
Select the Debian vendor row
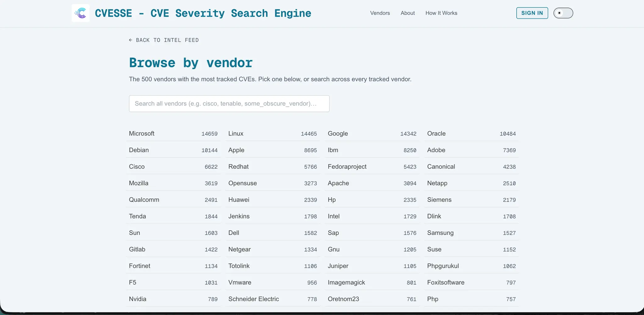173,150
